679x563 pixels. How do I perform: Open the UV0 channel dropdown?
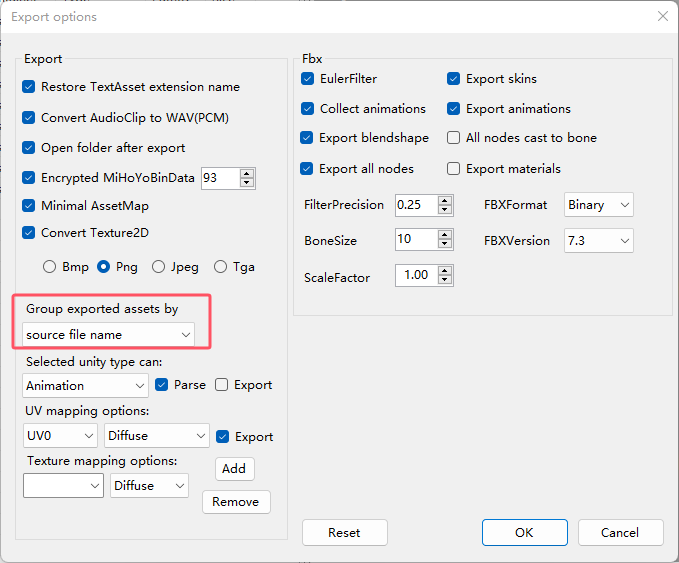point(60,436)
